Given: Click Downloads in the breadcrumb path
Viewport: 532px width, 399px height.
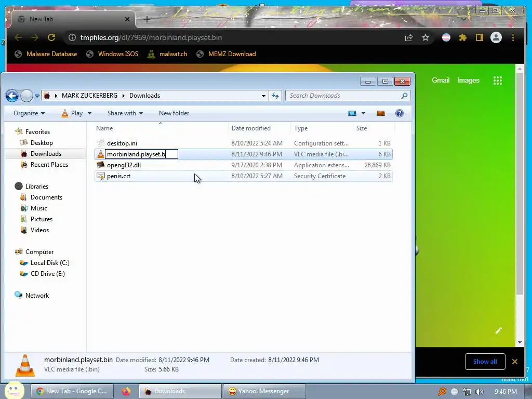Looking at the screenshot, I should 144,96.
